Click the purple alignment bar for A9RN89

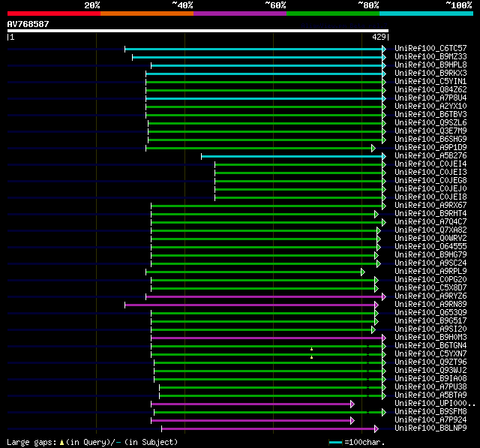250,305
